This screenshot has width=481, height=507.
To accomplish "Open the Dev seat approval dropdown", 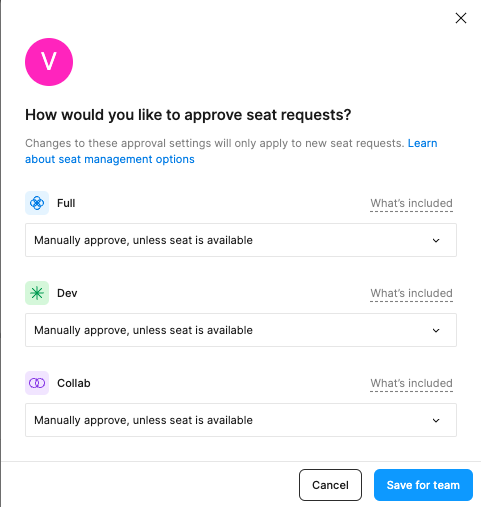I will (241, 330).
